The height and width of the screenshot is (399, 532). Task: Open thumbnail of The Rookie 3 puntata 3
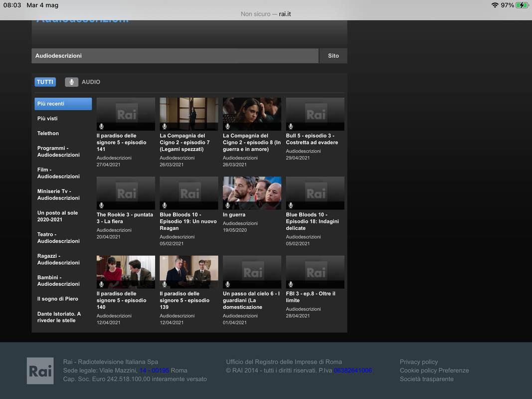coord(126,193)
